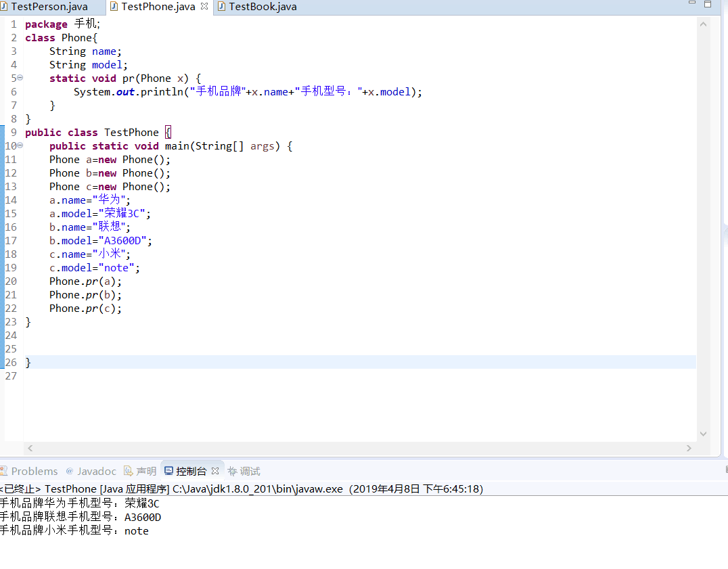Click the horizontal scroll right arrow
The image size is (728, 569).
click(689, 448)
